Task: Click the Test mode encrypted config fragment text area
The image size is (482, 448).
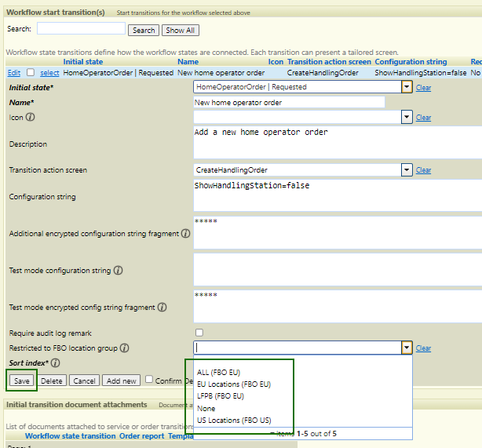Action: 338,306
